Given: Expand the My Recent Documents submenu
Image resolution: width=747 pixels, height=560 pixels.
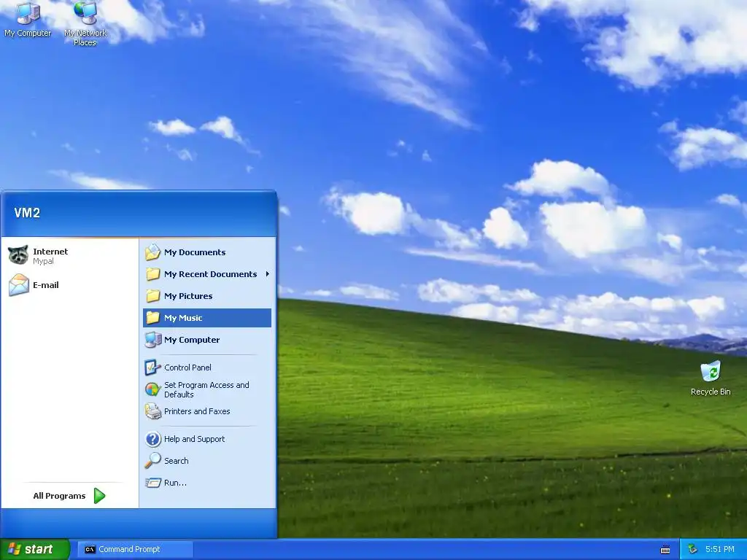Looking at the screenshot, I should pos(207,274).
